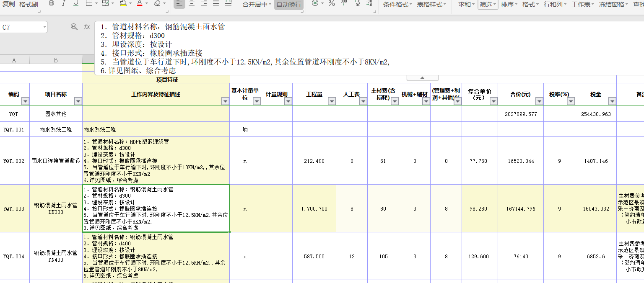Image resolution: width=644 pixels, height=283 pixels.
Task: Collapse the formula bar with up arrow
Action: [x=422, y=78]
